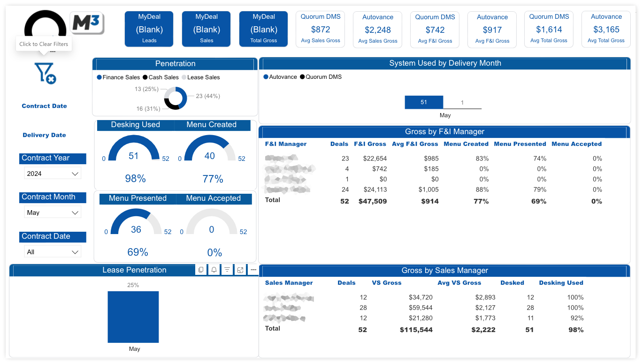Click Avg VS Gross value $2,893
Image resolution: width=642 pixels, height=364 pixels.
pyautogui.click(x=485, y=297)
